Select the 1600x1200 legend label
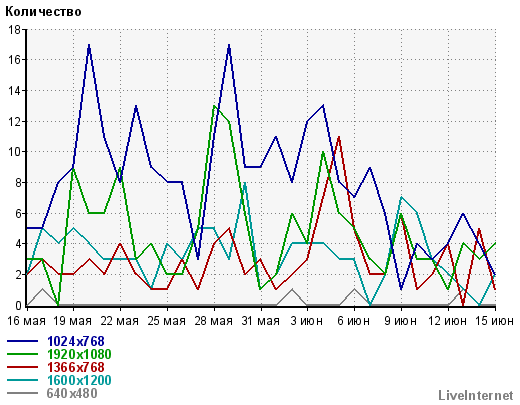 [79, 380]
